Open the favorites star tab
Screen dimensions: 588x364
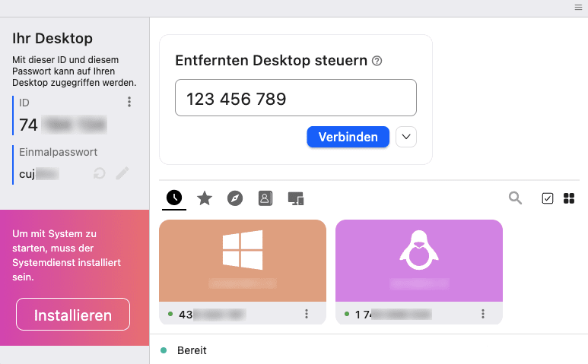pyautogui.click(x=205, y=198)
